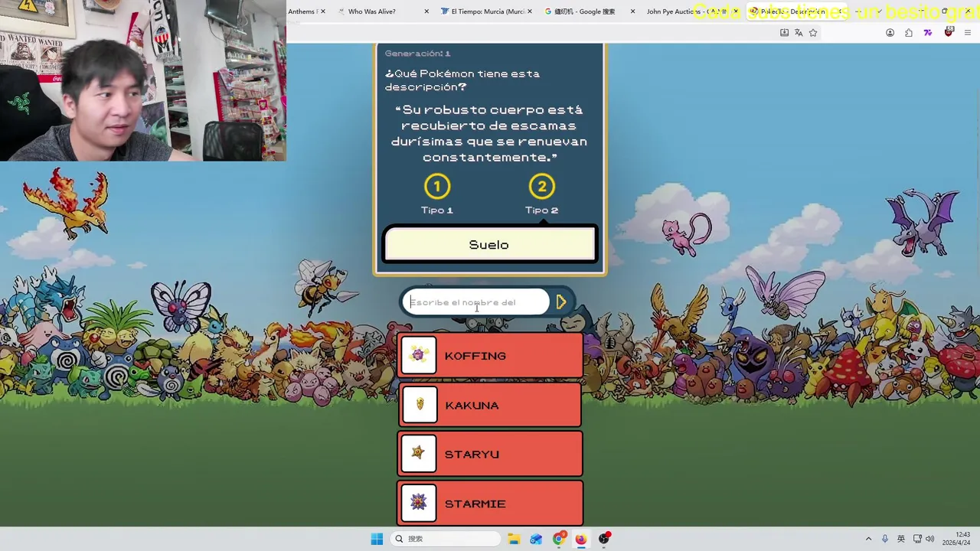Open Firefox from the taskbar
Image resolution: width=980 pixels, height=551 pixels.
tap(581, 539)
